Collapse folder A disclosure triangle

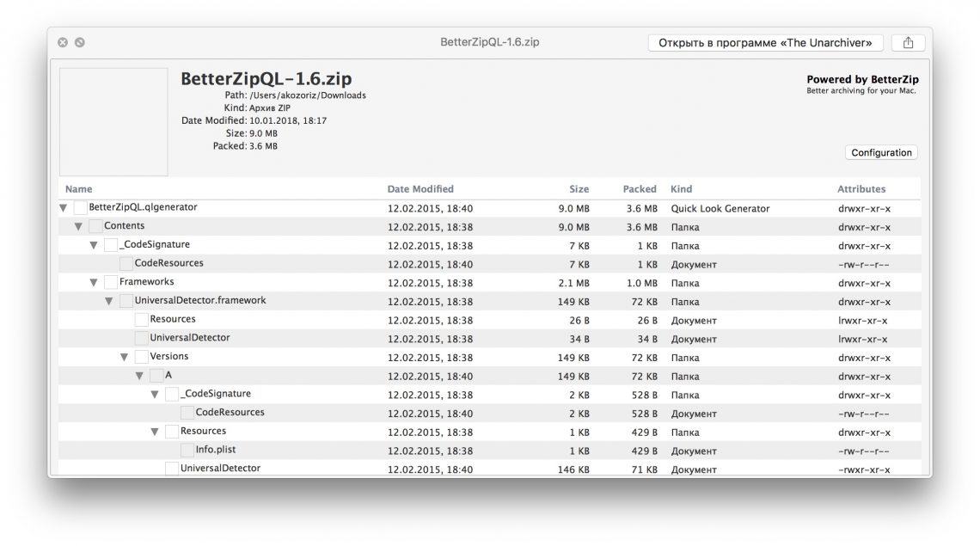pyautogui.click(x=139, y=376)
